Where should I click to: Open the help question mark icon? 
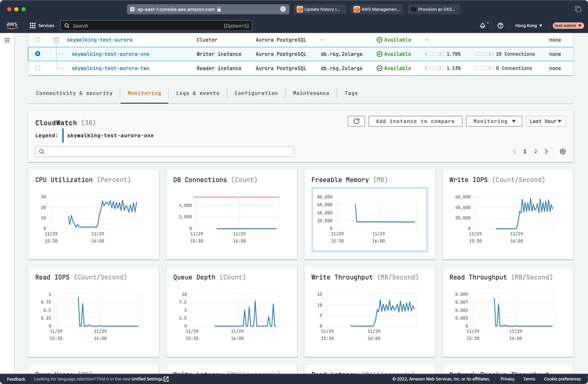click(x=500, y=26)
